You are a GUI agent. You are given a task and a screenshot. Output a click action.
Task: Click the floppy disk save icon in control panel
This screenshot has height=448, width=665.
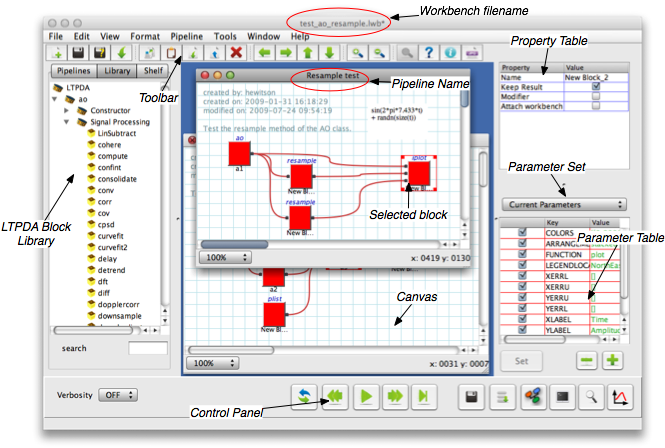pos(472,397)
